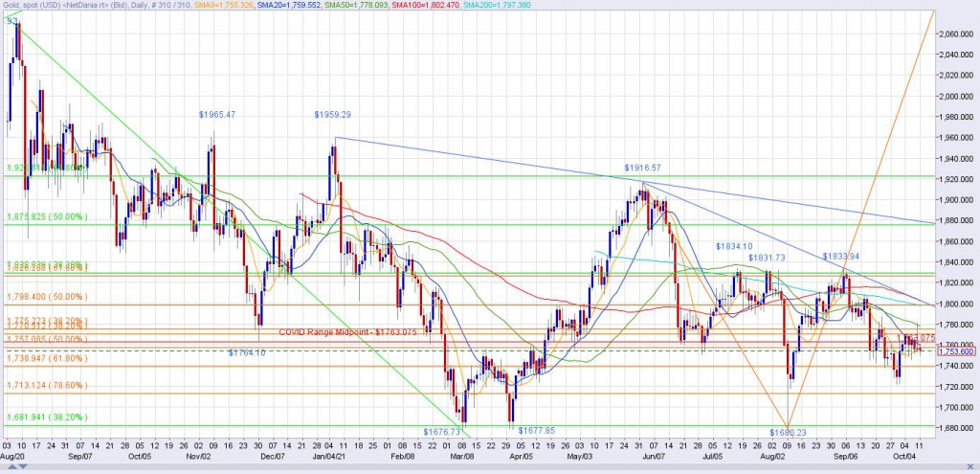Select the $1965.47 high price label
This screenshot has height=474, width=980.
pos(217,115)
